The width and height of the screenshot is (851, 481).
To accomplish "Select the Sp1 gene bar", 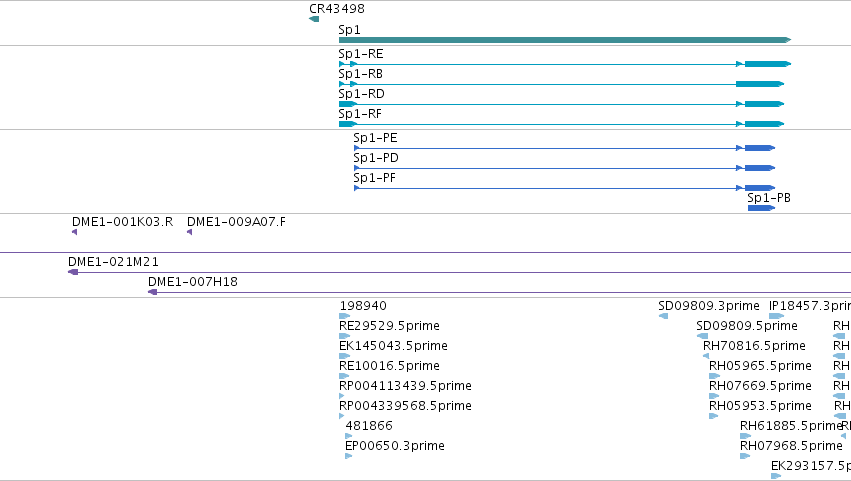I will (565, 40).
